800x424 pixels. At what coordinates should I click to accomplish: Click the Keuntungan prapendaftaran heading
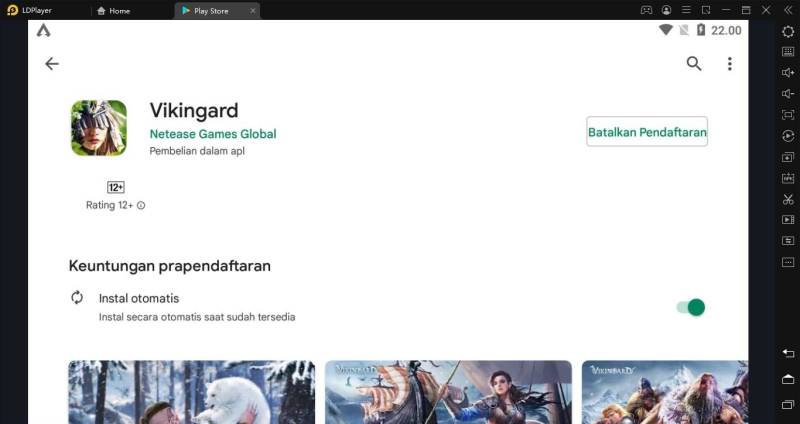169,266
